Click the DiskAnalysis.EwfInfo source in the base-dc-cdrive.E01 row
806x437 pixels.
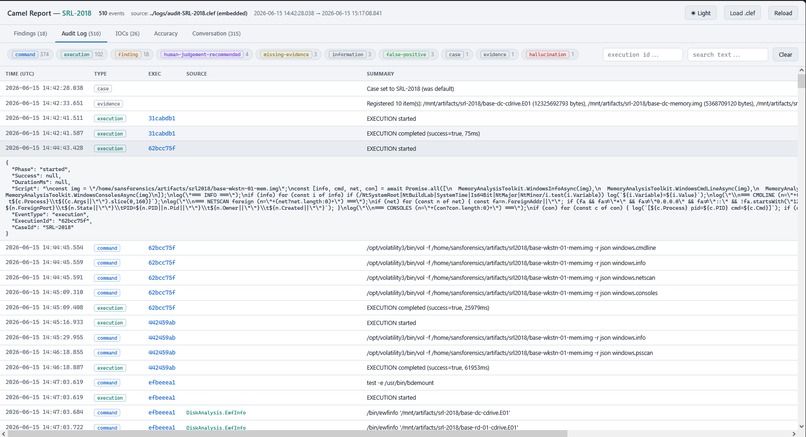[216, 412]
